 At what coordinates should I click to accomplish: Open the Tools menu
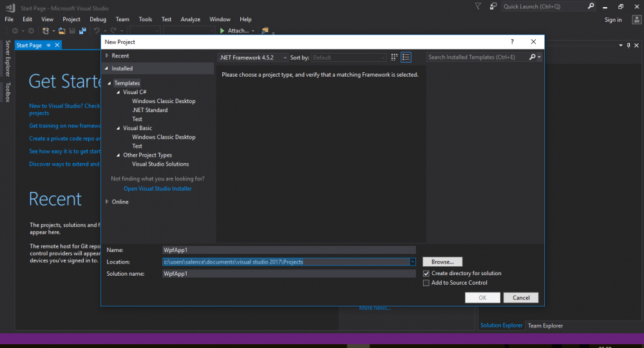point(146,19)
